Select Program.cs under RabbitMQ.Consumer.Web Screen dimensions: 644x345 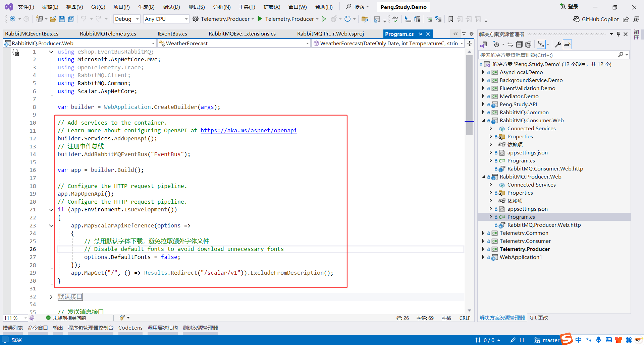click(521, 161)
